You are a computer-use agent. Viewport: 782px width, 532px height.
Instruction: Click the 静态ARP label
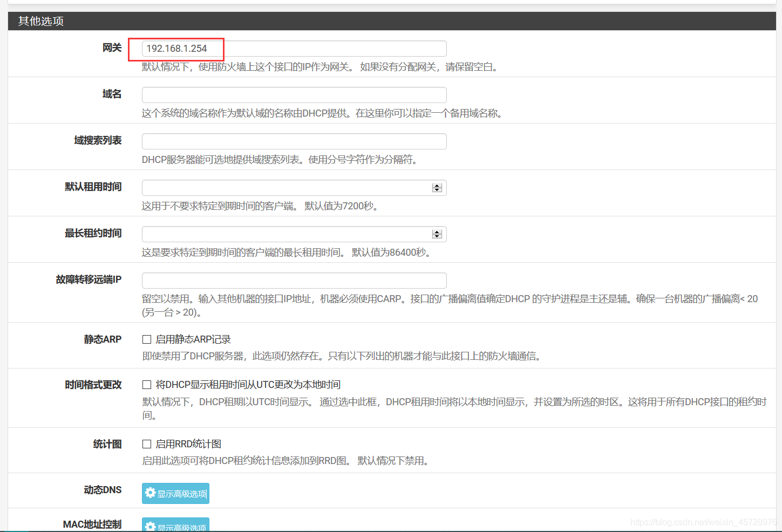pyautogui.click(x=103, y=339)
